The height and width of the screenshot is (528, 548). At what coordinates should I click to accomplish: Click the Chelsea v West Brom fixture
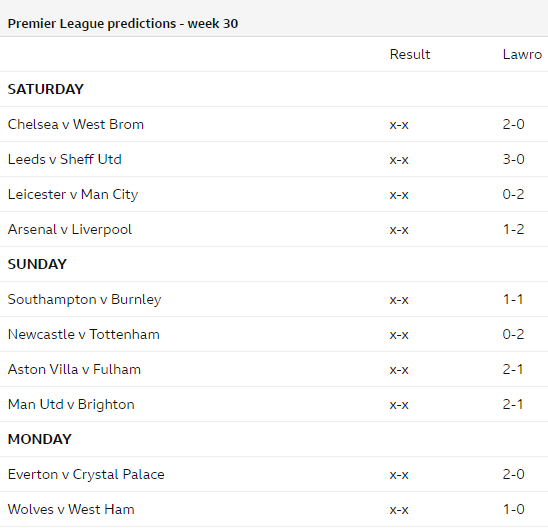(75, 124)
